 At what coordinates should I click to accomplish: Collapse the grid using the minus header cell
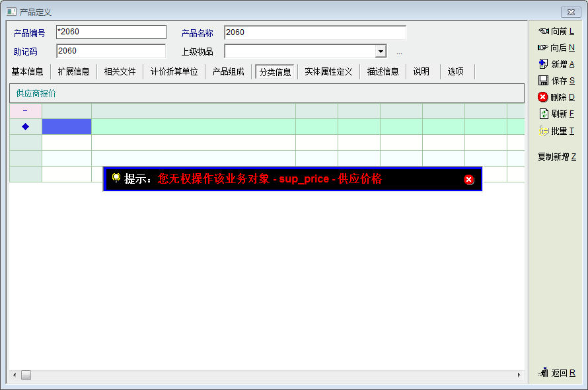click(25, 111)
